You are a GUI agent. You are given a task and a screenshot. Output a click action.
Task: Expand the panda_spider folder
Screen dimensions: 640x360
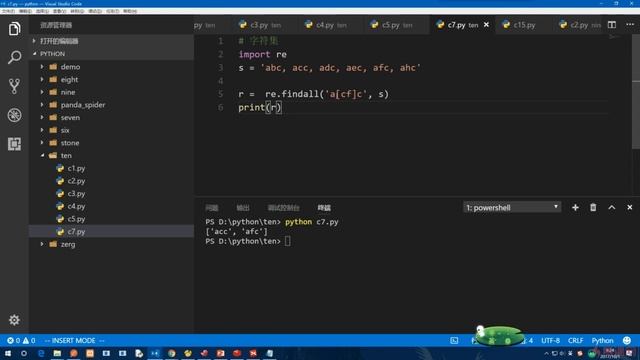(42, 105)
